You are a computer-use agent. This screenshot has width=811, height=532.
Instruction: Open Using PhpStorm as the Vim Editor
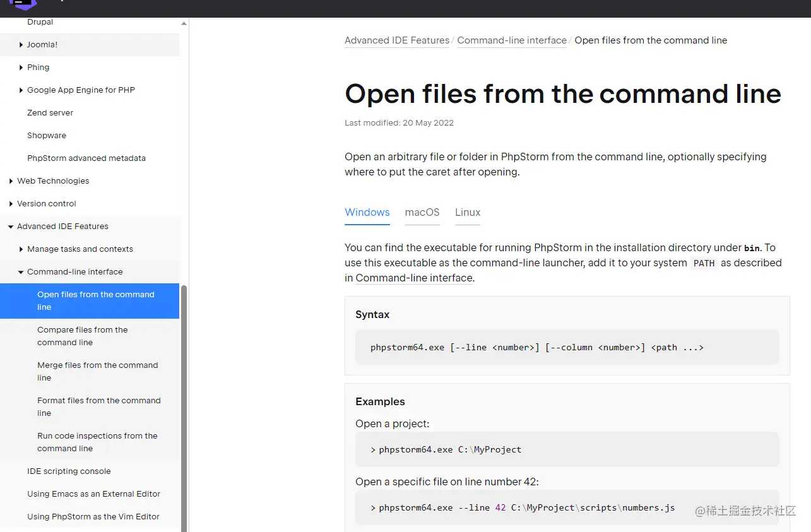93,517
